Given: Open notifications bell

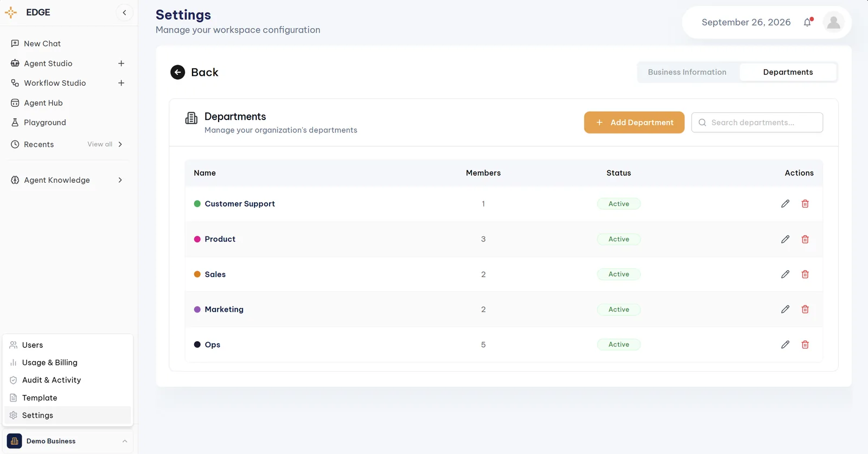Looking at the screenshot, I should [x=808, y=22].
